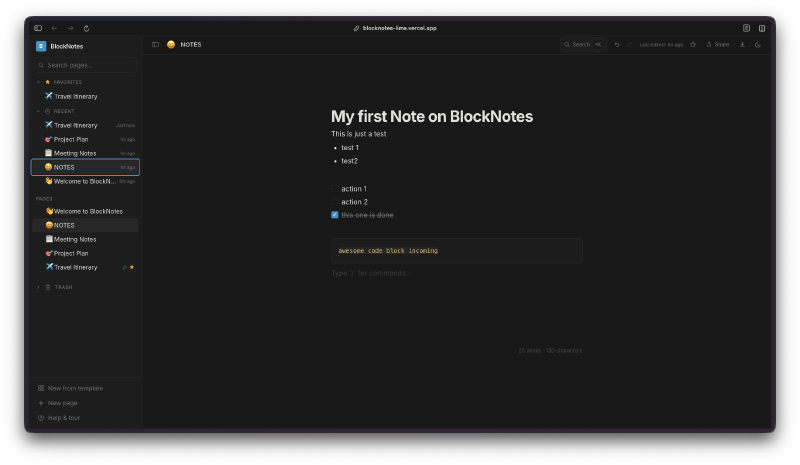This screenshot has width=800, height=465.
Task: Click the Share button
Action: click(x=718, y=44)
